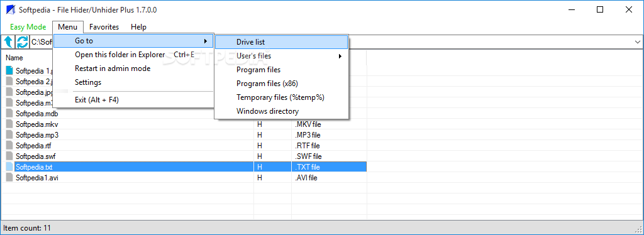
Task: Toggle Easy Mode
Action: pyautogui.click(x=28, y=27)
